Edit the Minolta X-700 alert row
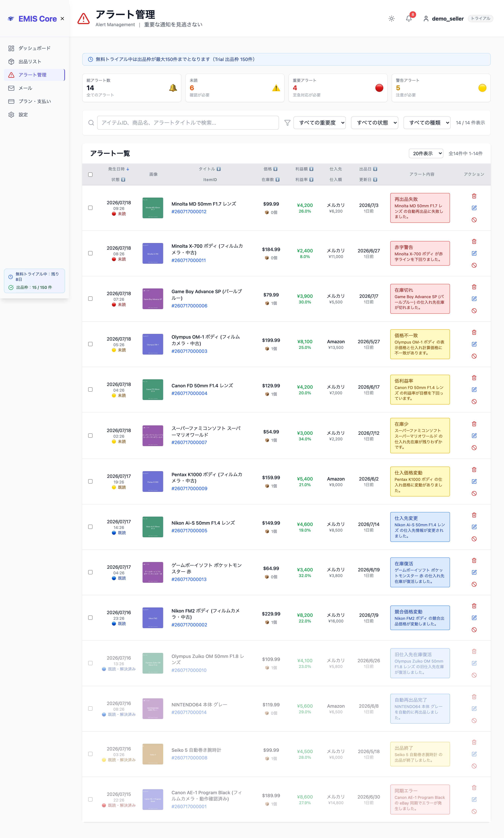 [x=474, y=253]
